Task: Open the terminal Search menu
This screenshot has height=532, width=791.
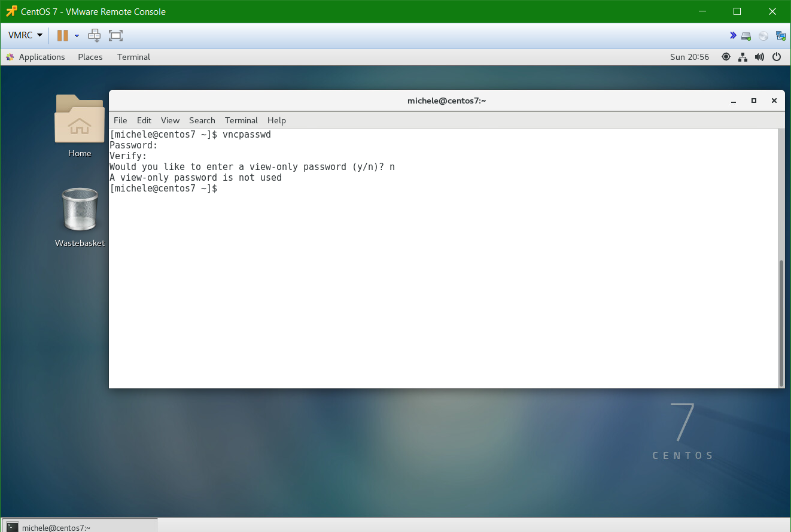Action: (202, 120)
